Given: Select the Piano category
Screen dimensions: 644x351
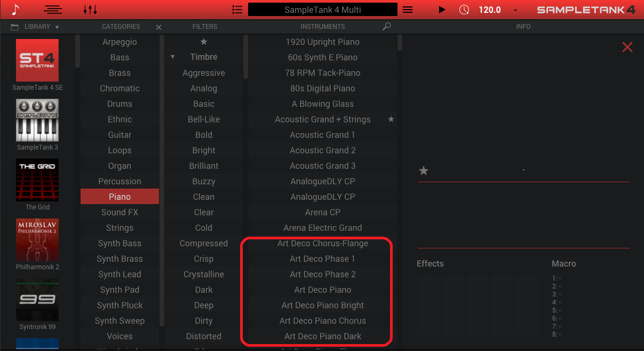Looking at the screenshot, I should [x=120, y=197].
